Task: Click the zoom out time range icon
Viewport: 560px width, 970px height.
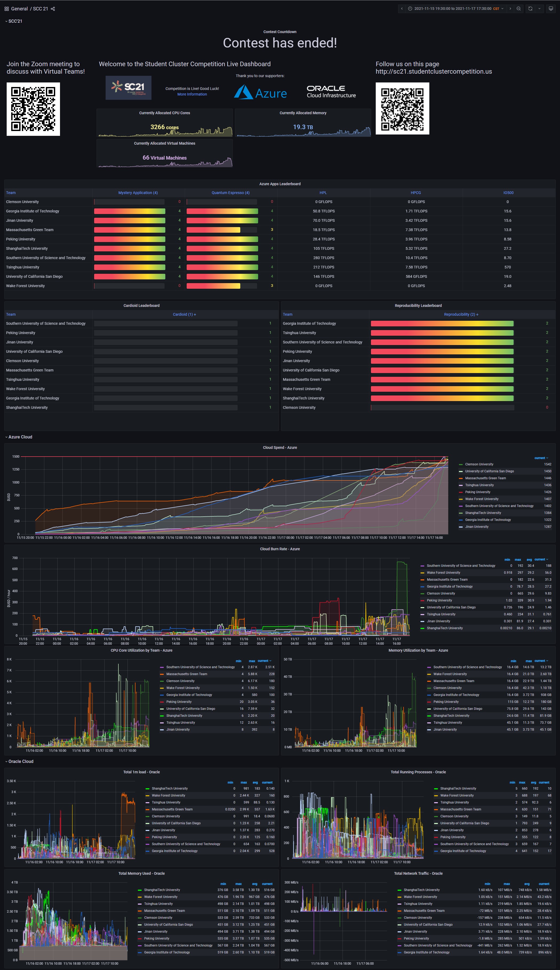Action: coord(518,9)
